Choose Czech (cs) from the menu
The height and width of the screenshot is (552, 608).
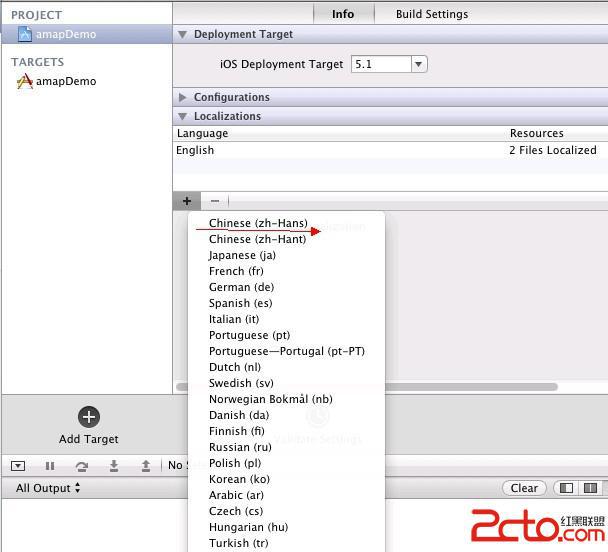tap(286, 511)
